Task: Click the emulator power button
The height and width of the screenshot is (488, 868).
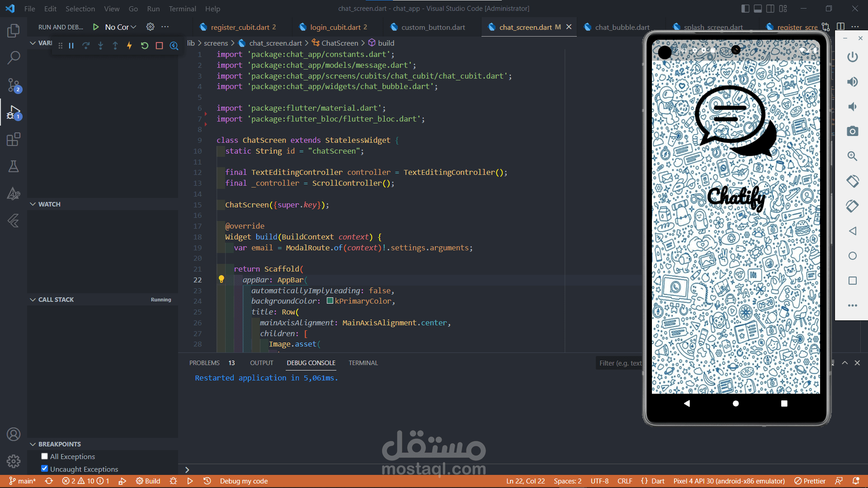Action: (852, 57)
